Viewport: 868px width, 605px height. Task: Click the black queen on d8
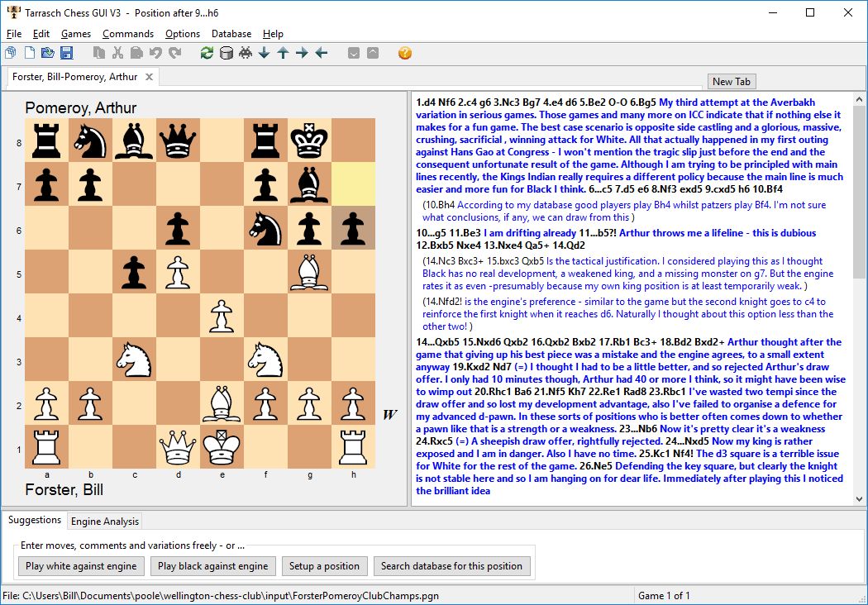(178, 140)
